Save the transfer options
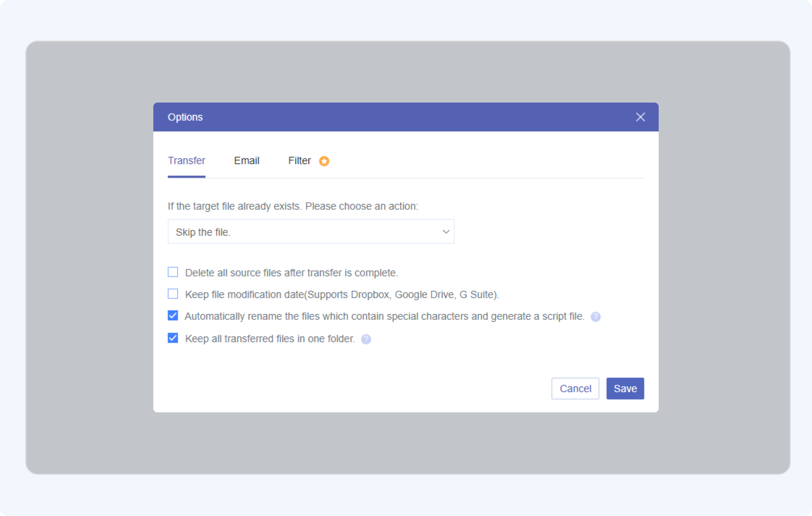The height and width of the screenshot is (516, 812). [x=625, y=389]
